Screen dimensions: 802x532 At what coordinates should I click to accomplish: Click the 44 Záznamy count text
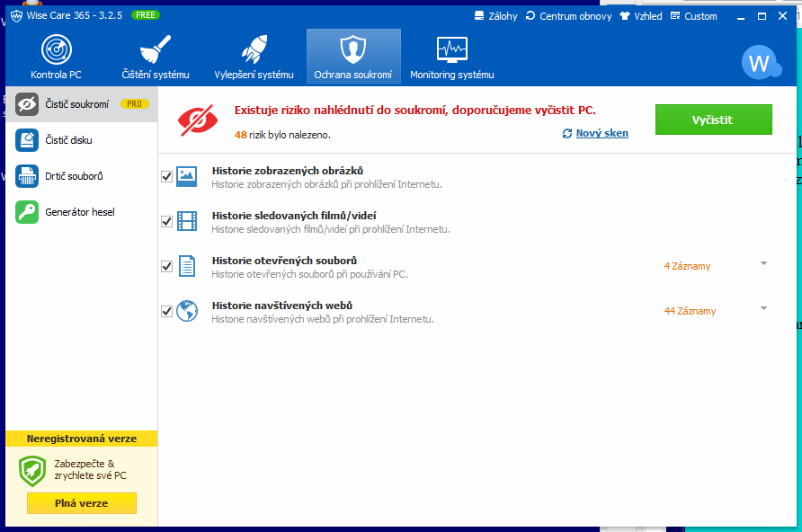690,311
